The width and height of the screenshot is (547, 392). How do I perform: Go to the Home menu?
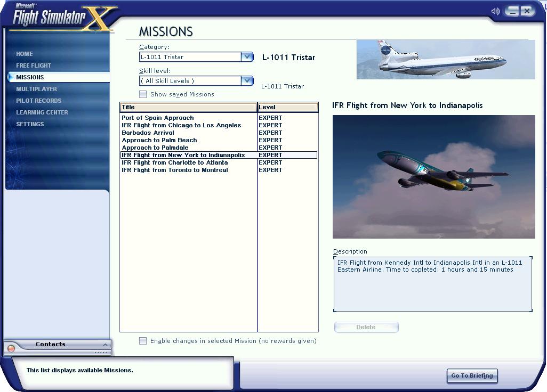[25, 54]
